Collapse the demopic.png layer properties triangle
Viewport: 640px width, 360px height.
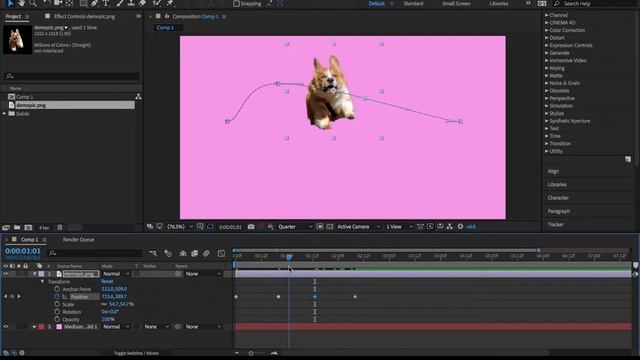(35, 274)
